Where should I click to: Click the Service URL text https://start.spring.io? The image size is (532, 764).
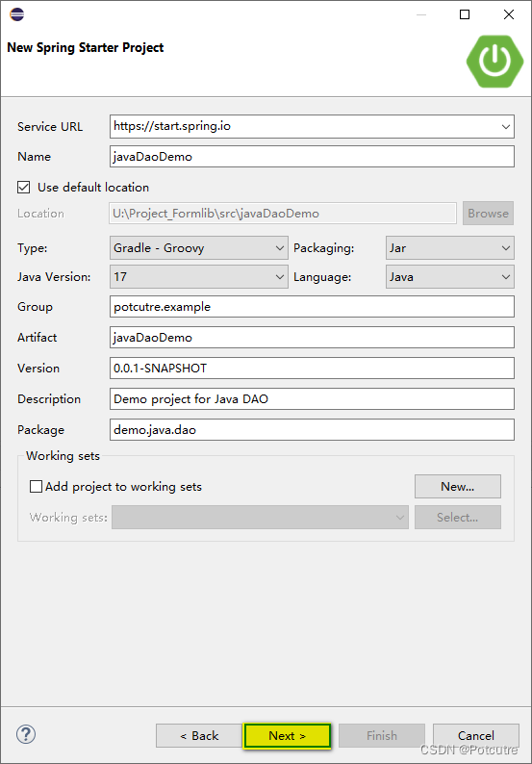172,126
